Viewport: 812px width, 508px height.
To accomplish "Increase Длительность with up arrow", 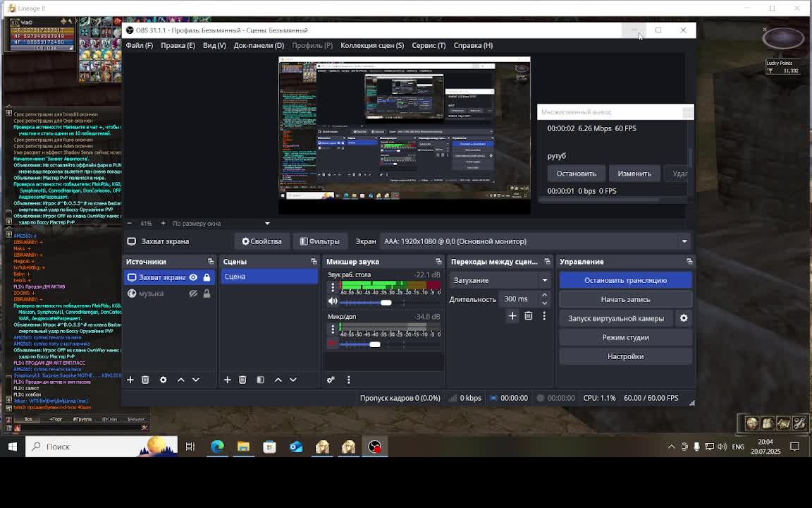I will [x=544, y=296].
